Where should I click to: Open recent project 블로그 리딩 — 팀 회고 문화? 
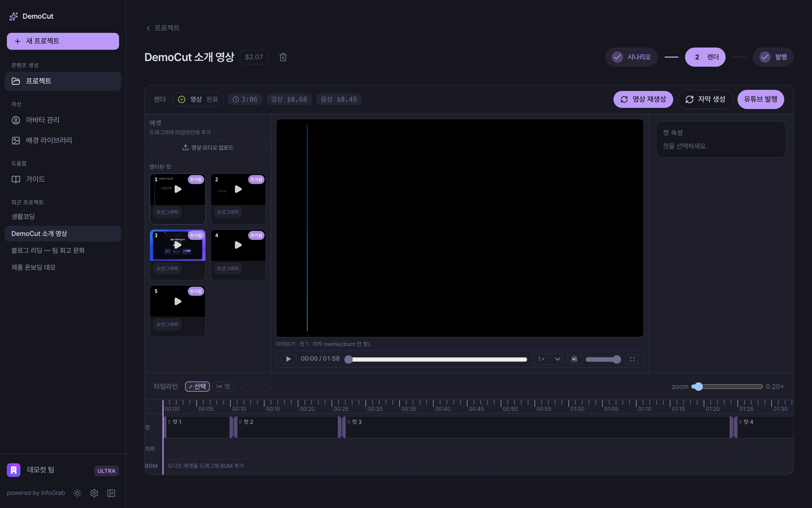tap(63, 250)
